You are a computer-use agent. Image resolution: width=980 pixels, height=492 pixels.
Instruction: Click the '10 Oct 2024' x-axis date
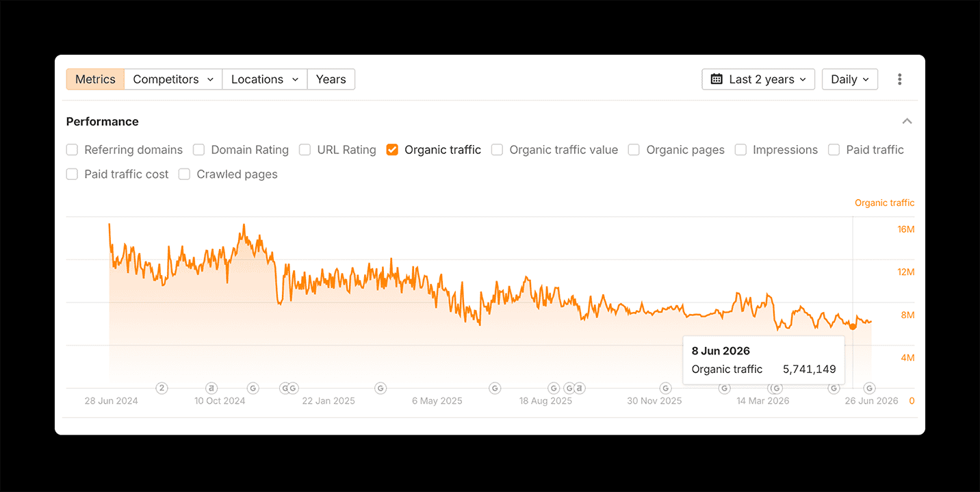click(220, 401)
